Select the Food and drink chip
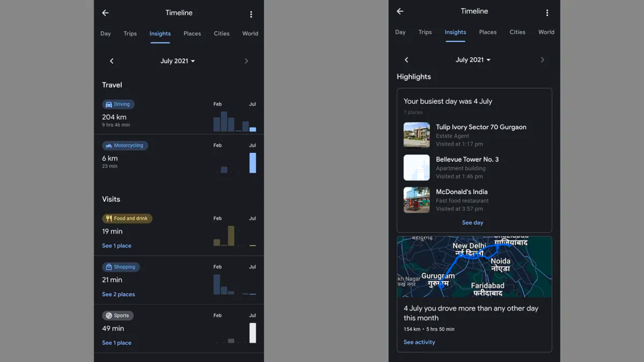This screenshot has width=644, height=362. (x=127, y=219)
